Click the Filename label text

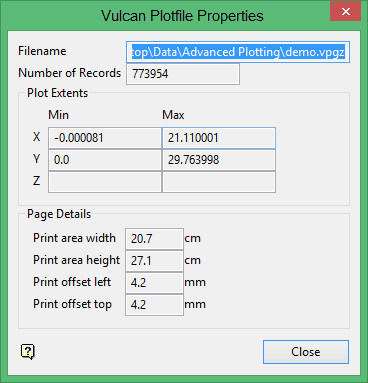coord(42,51)
